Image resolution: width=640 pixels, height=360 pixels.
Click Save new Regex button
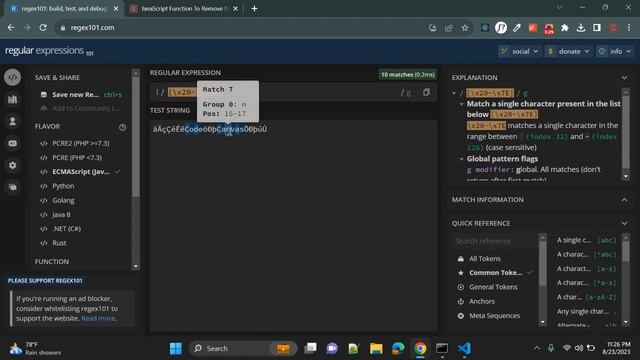pos(80,95)
